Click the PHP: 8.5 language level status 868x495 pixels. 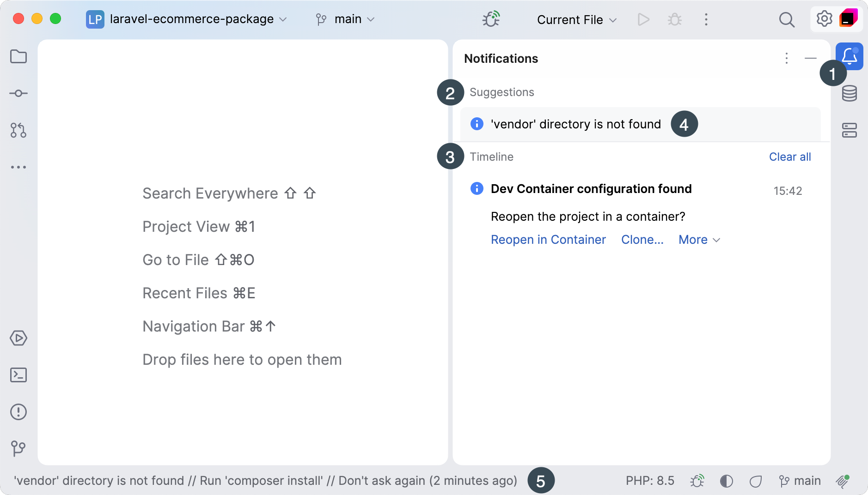[650, 481]
